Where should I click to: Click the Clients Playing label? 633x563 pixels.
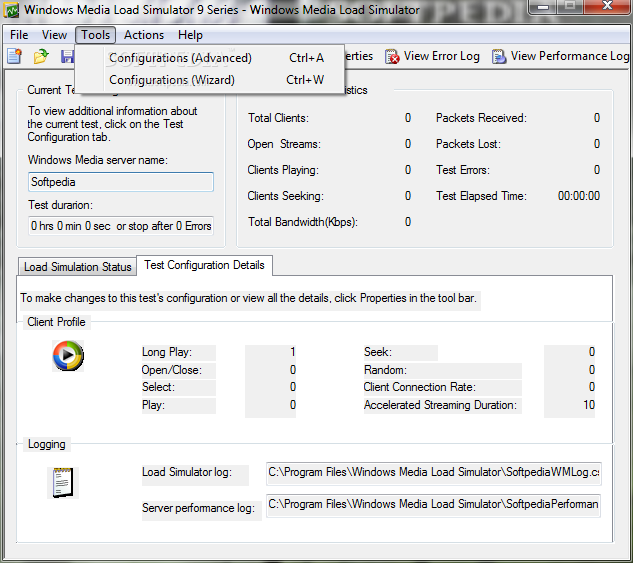283,170
